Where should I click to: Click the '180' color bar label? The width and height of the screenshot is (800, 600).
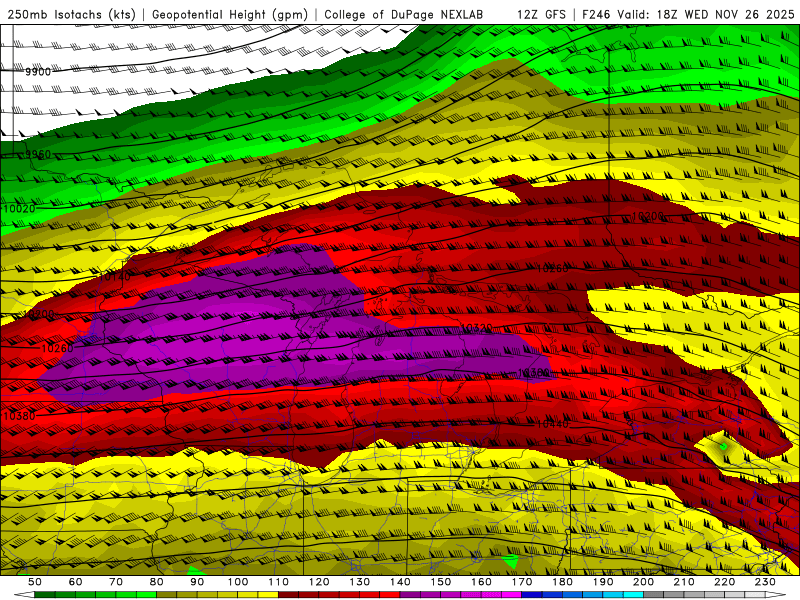tap(562, 582)
